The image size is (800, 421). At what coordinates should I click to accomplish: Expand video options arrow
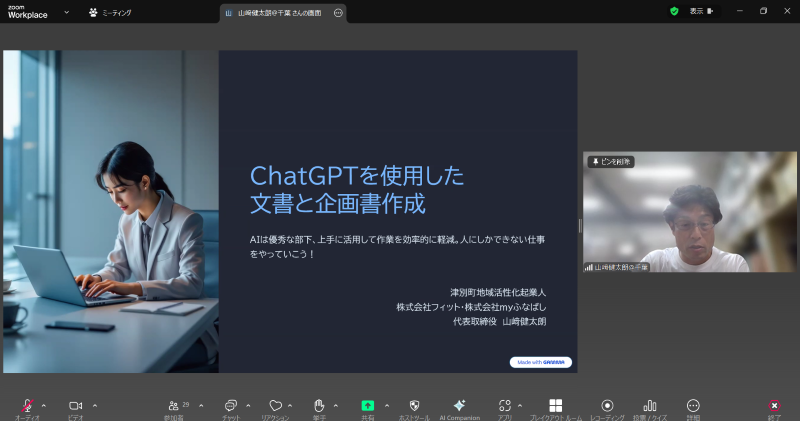(x=95, y=405)
